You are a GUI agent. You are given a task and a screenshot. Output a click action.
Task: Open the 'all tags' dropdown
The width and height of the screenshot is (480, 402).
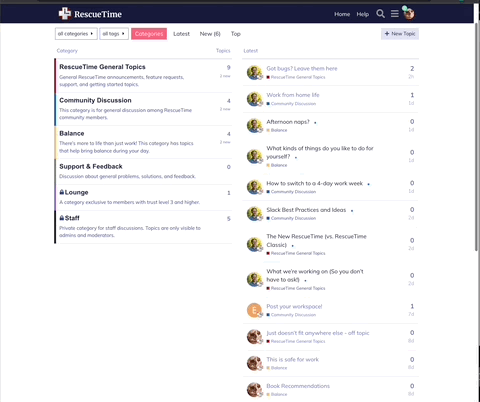click(x=114, y=34)
